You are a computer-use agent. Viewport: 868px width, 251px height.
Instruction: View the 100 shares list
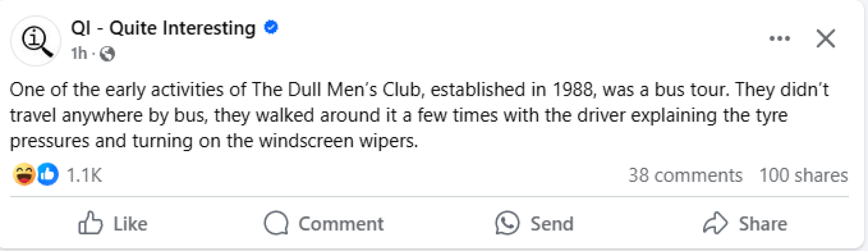pos(803,175)
